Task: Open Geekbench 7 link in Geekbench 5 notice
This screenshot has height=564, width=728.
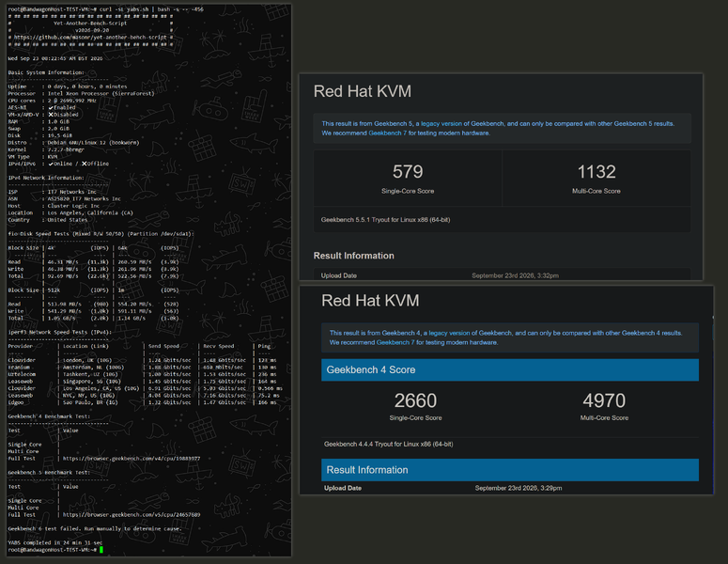Action: [x=388, y=133]
